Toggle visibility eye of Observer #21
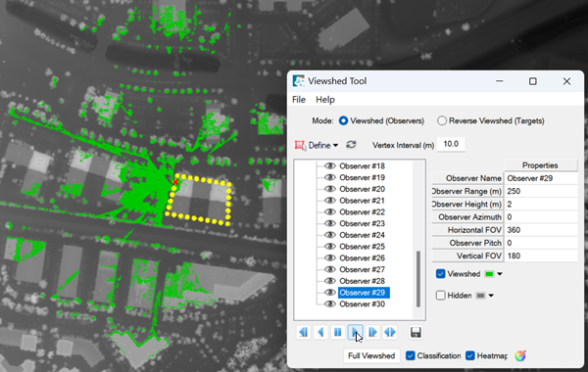 [329, 201]
